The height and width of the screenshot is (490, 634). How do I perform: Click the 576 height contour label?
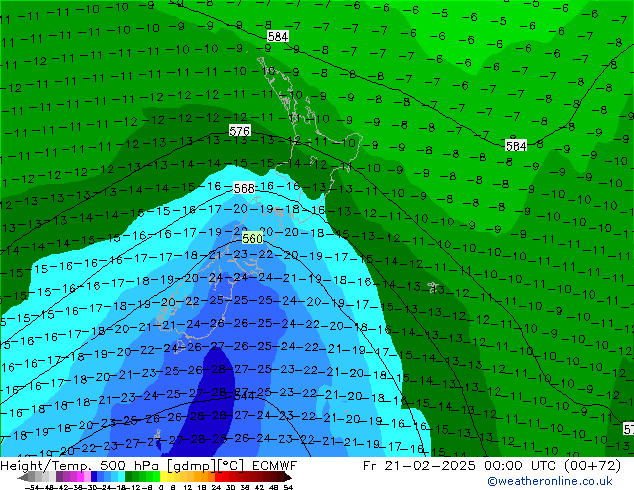coord(239,131)
